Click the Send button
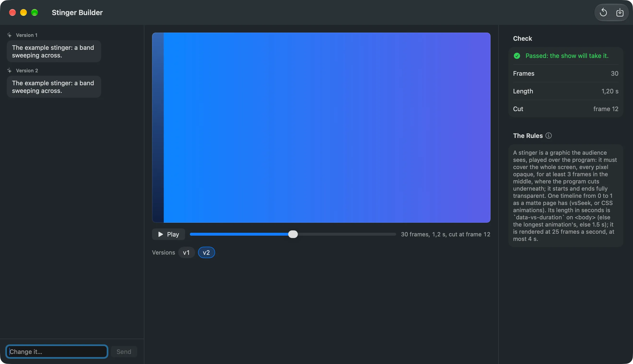Screen dimensions: 633x364 click(124, 352)
